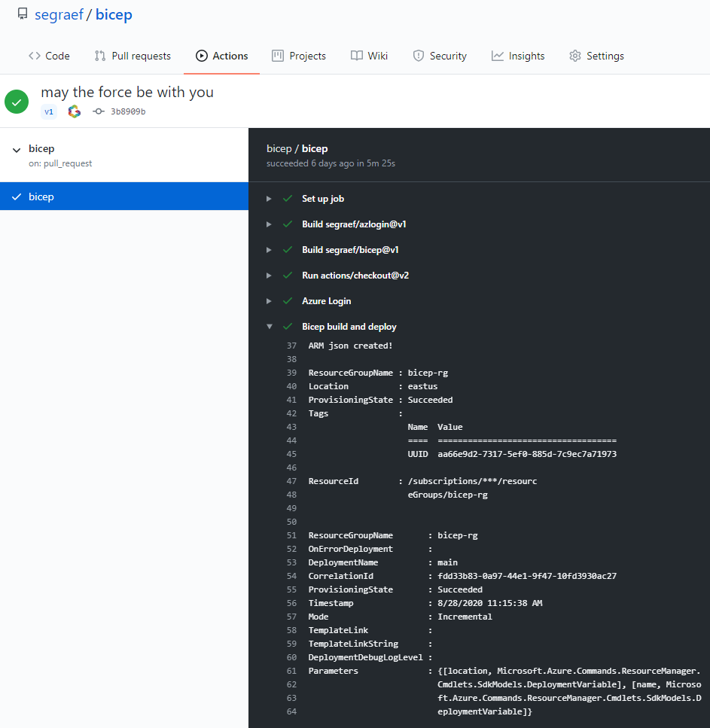Image resolution: width=710 pixels, height=728 pixels.
Task: Click the check icon for Set up job
Action: (288, 199)
